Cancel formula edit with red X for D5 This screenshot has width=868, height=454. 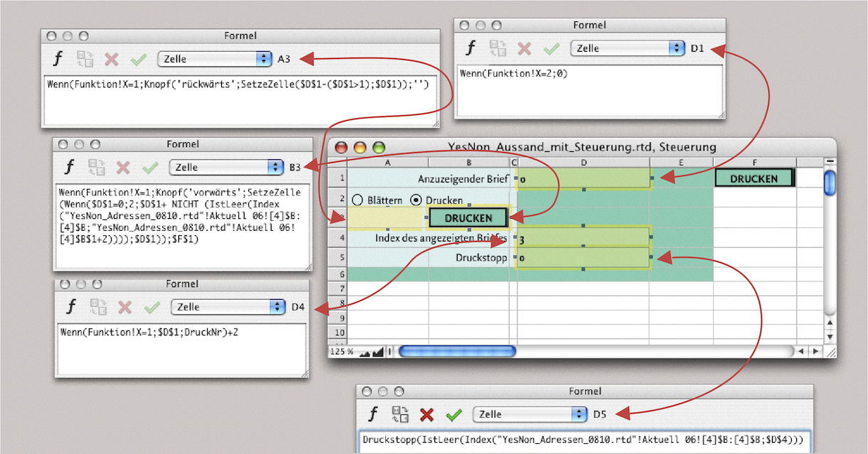pyautogui.click(x=427, y=414)
